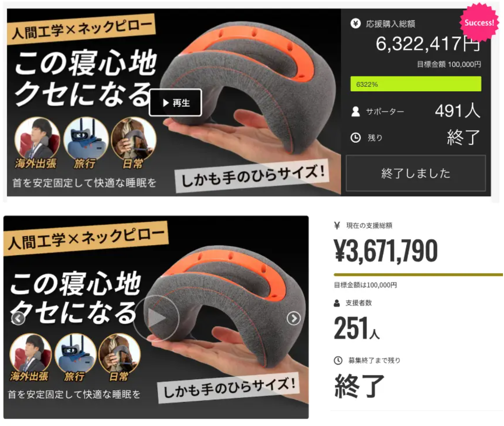
Task: Click the supporter person icon by サポーター
Action: 355,112
